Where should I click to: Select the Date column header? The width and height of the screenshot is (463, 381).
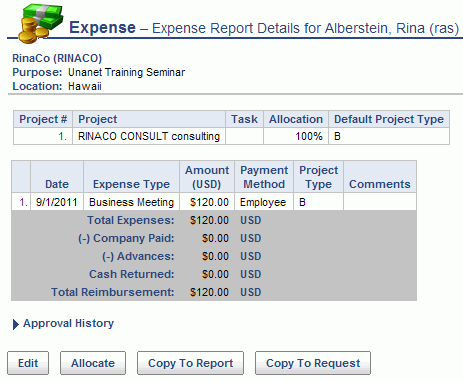pyautogui.click(x=57, y=177)
